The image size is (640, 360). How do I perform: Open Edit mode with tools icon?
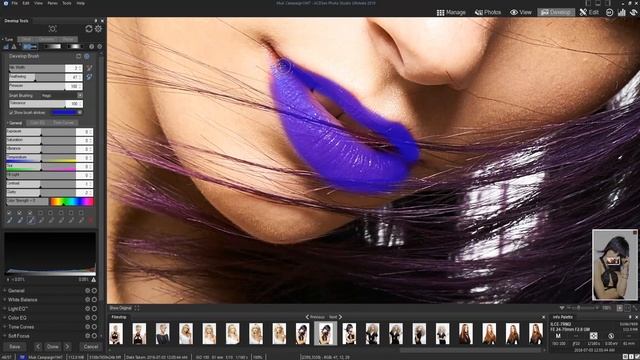pyautogui.click(x=589, y=12)
